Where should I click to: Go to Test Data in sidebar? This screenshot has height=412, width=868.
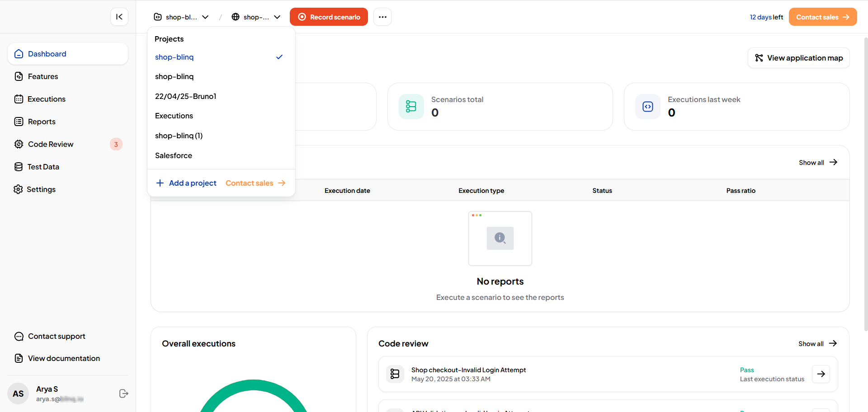point(43,167)
